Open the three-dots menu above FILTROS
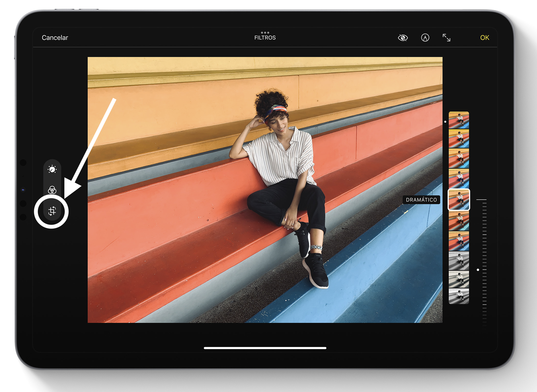The image size is (537, 392). point(265,33)
